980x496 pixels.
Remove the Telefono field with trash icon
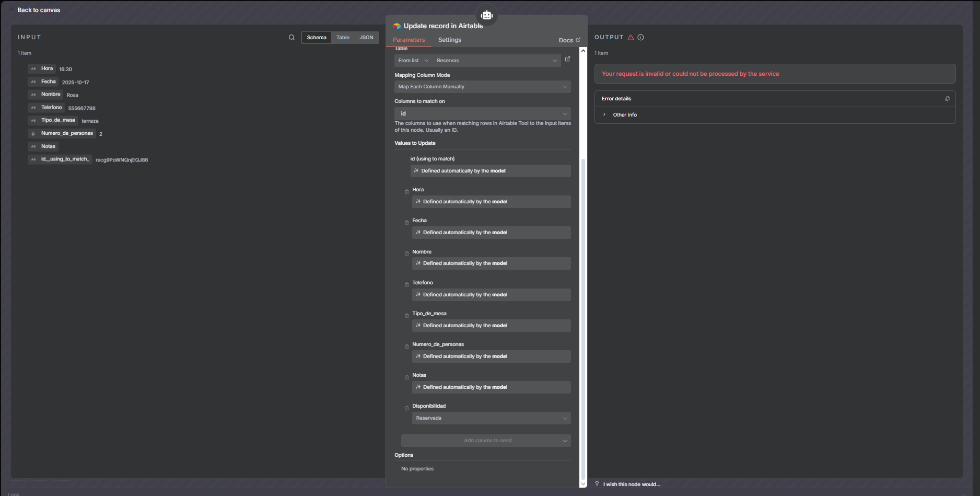click(x=406, y=285)
